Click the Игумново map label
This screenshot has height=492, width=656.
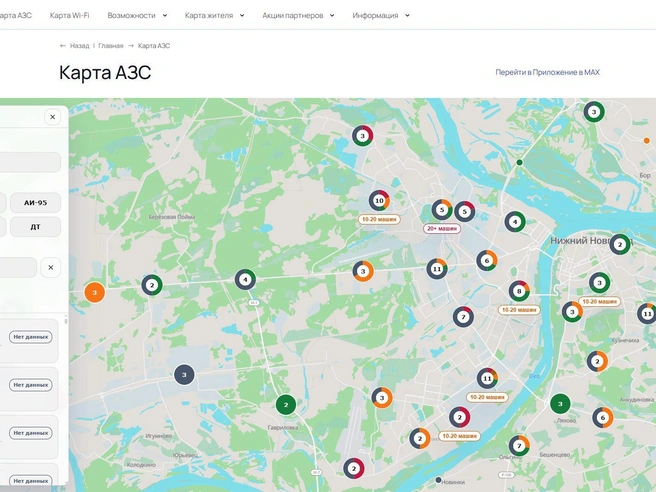click(x=159, y=436)
